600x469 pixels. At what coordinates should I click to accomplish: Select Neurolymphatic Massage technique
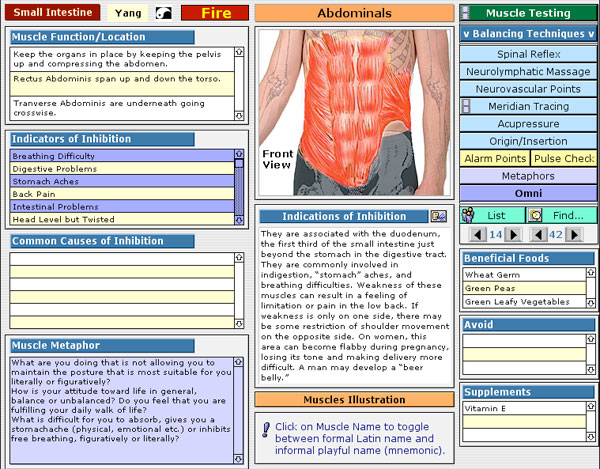528,72
